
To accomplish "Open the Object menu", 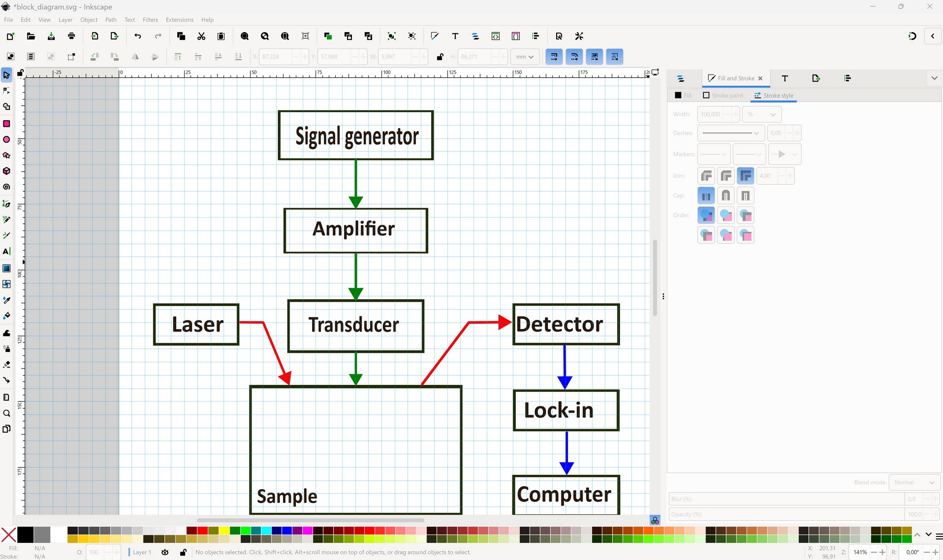I will point(89,20).
